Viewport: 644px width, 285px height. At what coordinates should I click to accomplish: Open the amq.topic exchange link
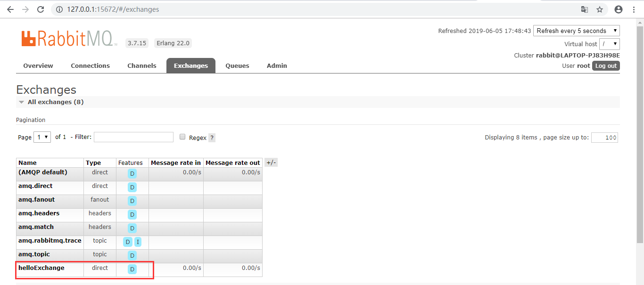click(34, 254)
